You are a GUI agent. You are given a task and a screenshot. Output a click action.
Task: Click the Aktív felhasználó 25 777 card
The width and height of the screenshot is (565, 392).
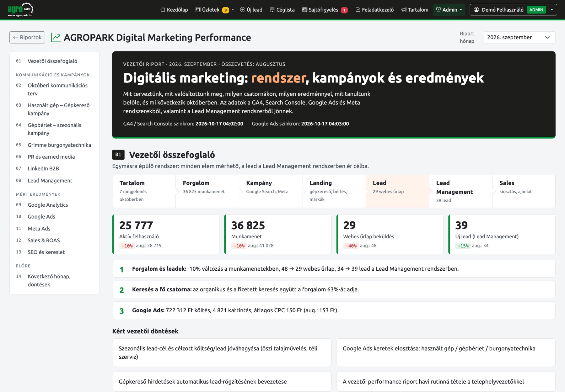166,234
